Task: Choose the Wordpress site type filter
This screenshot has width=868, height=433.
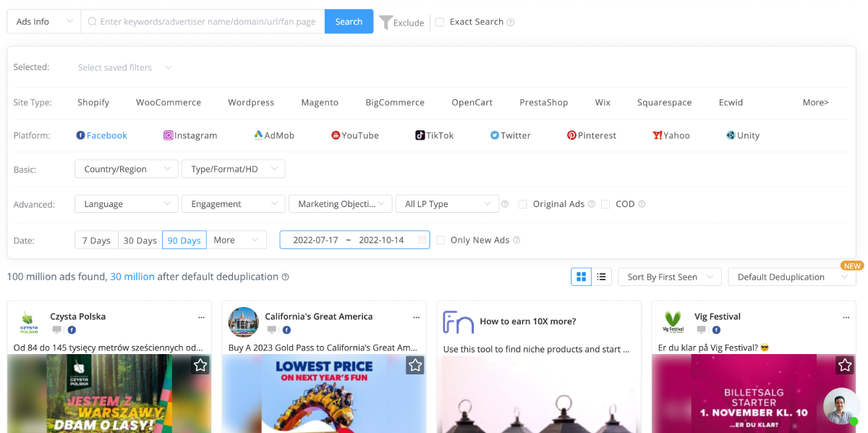Action: coord(251,102)
